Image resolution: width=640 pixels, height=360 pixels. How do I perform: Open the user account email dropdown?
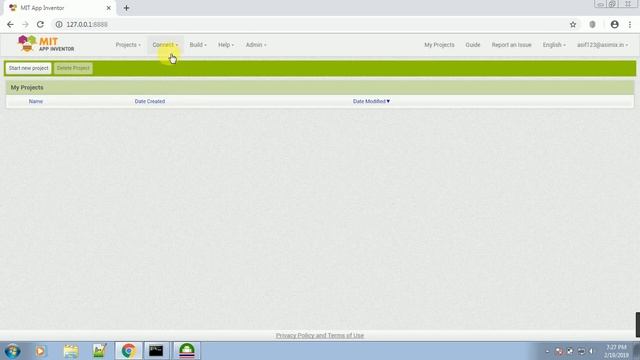tap(602, 45)
